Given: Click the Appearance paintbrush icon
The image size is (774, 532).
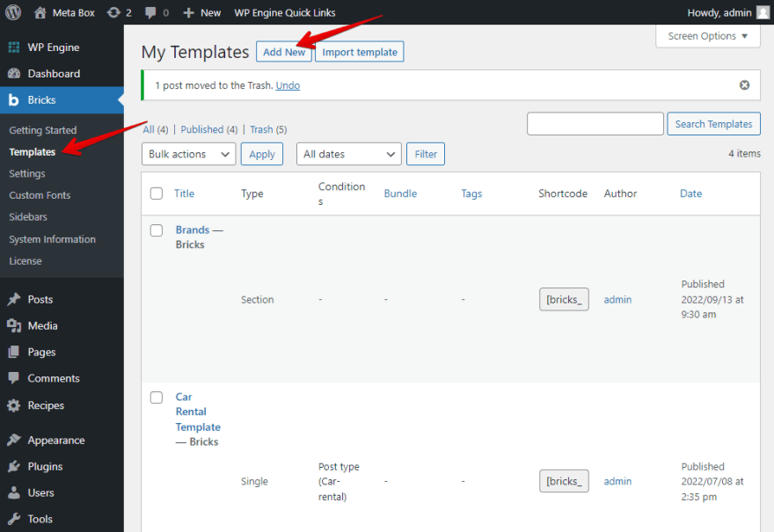Looking at the screenshot, I should click(x=14, y=440).
